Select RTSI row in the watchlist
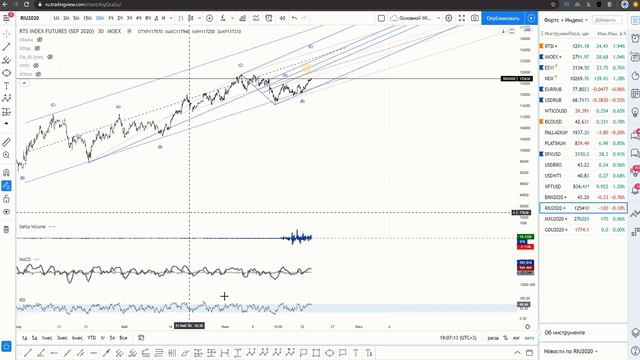The width and height of the screenshot is (640, 360). 583,46
